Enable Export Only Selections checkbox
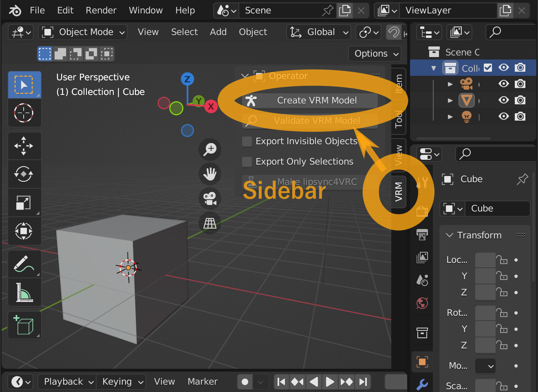Image resolution: width=538 pixels, height=392 pixels. click(247, 162)
